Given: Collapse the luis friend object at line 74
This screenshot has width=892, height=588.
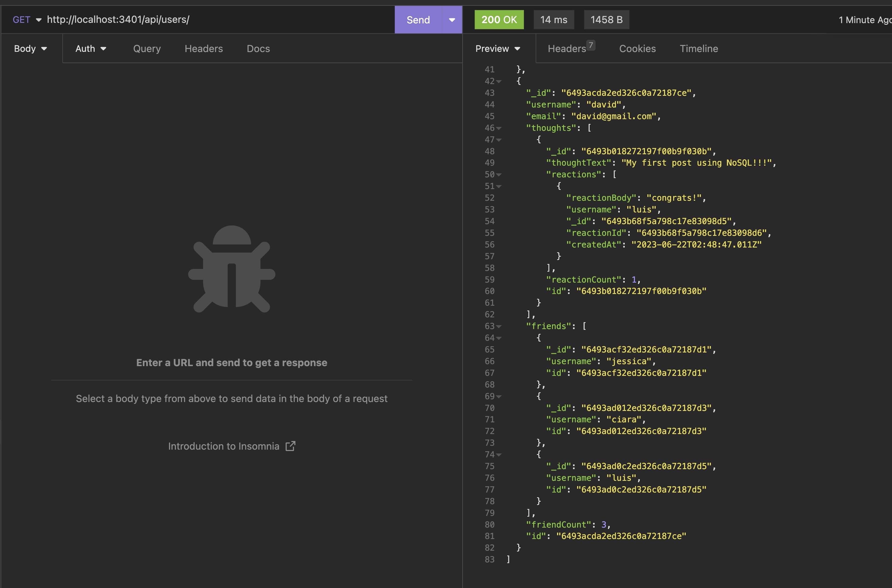Looking at the screenshot, I should click(499, 455).
